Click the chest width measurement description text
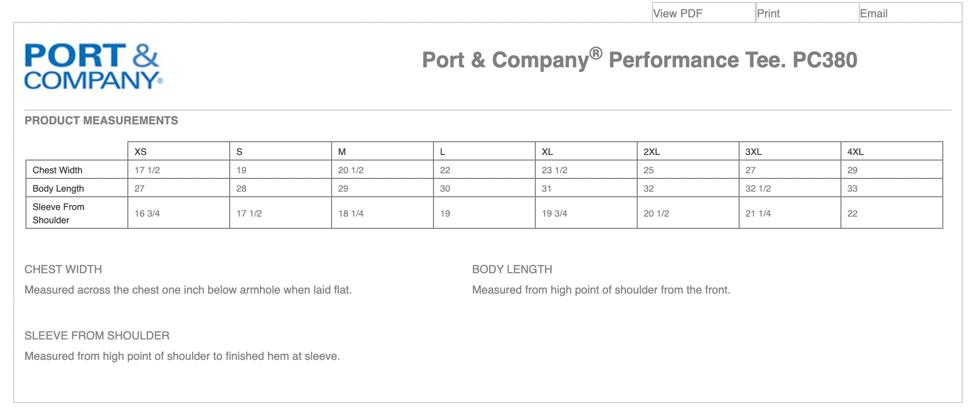This screenshot has height=420, width=980. coord(188,290)
